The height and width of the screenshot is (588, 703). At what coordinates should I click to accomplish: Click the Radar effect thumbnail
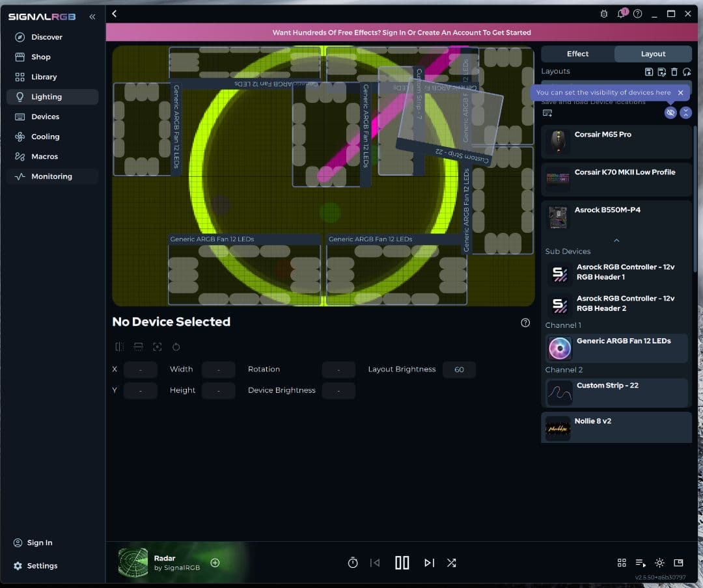point(133,563)
